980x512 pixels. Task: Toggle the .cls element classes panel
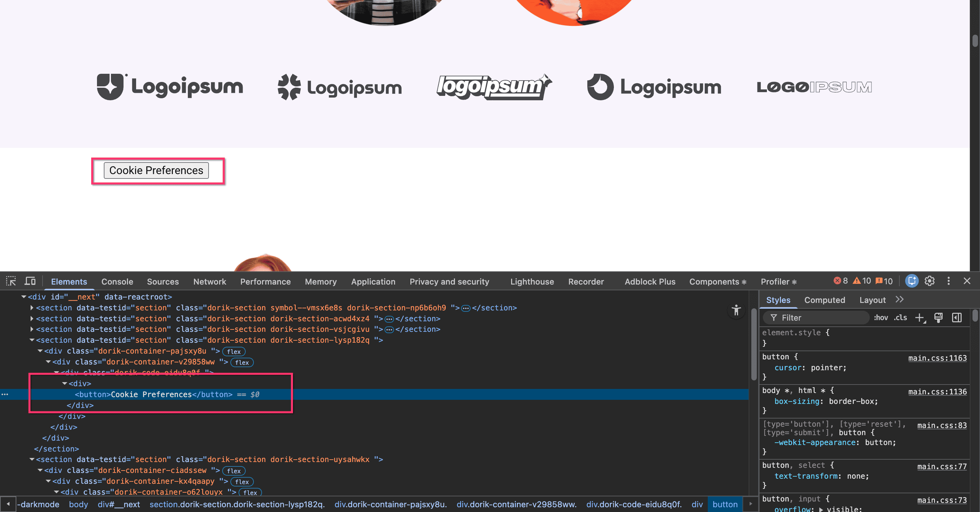point(900,318)
